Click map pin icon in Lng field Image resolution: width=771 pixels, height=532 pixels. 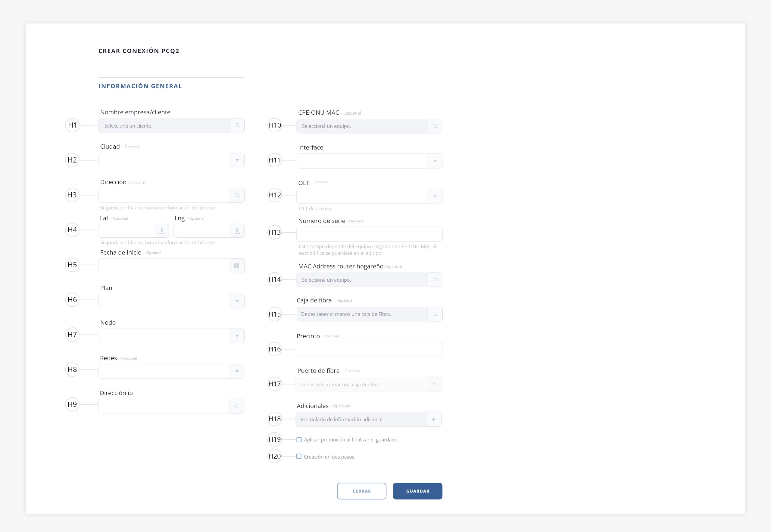click(x=237, y=231)
